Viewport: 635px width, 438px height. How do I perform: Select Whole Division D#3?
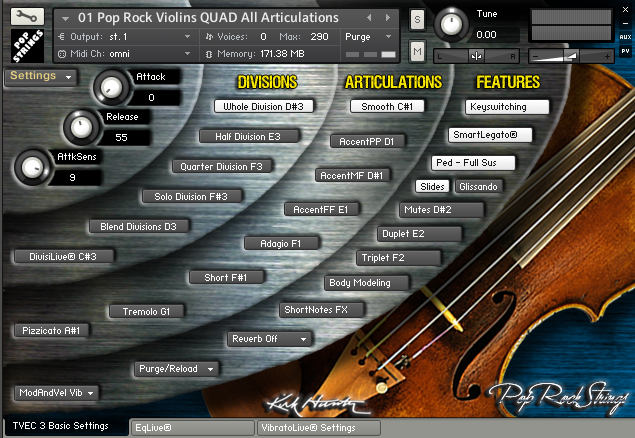click(x=264, y=106)
